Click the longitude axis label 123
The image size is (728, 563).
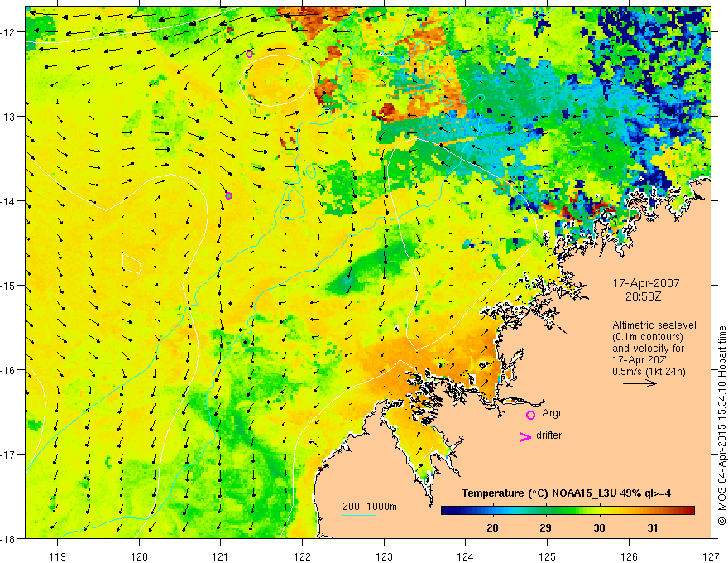tap(384, 556)
